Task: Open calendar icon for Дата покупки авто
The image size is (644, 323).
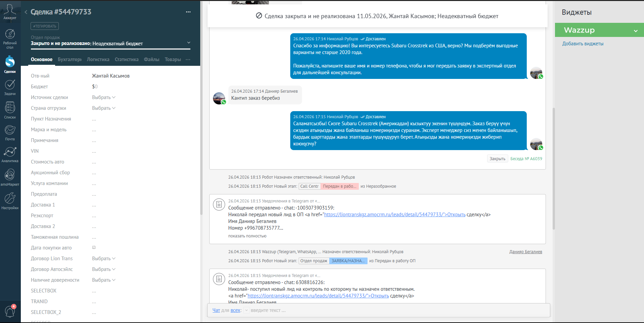Action: [94, 247]
